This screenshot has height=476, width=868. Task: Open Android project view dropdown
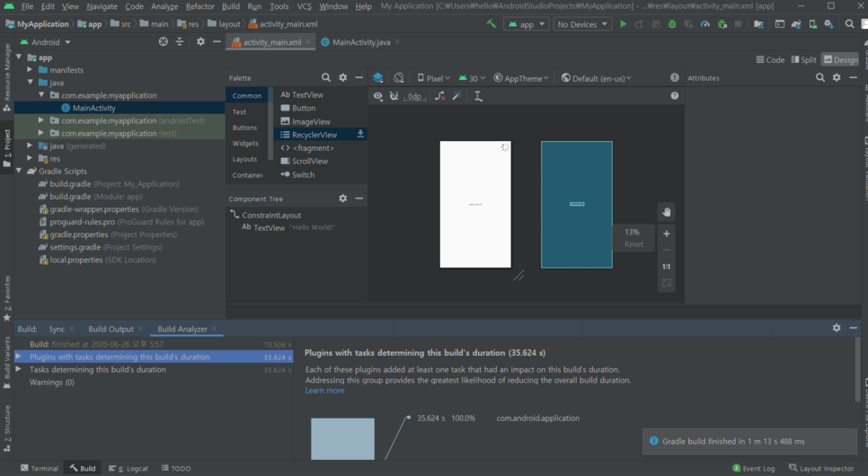click(46, 42)
